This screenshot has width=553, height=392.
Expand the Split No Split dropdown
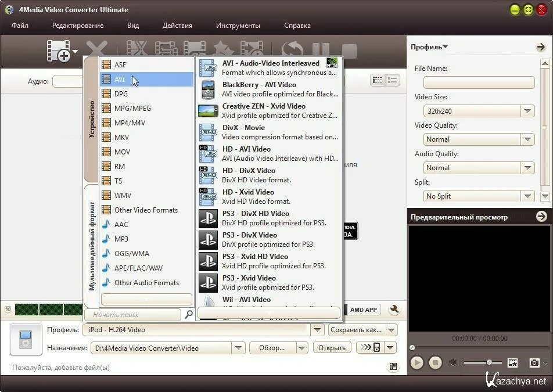[527, 196]
